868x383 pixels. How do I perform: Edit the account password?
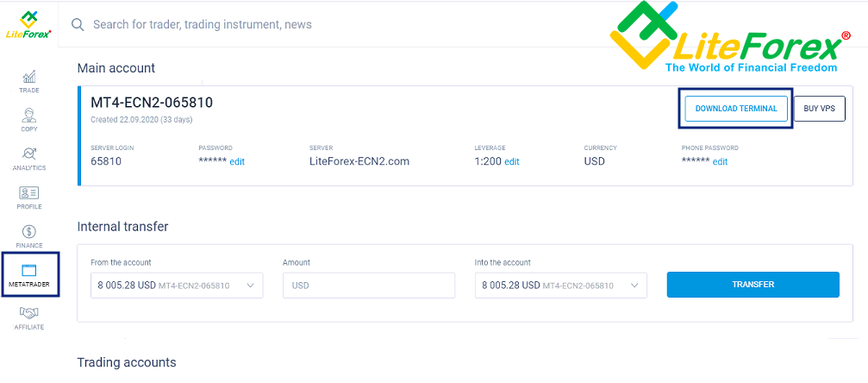coord(237,162)
